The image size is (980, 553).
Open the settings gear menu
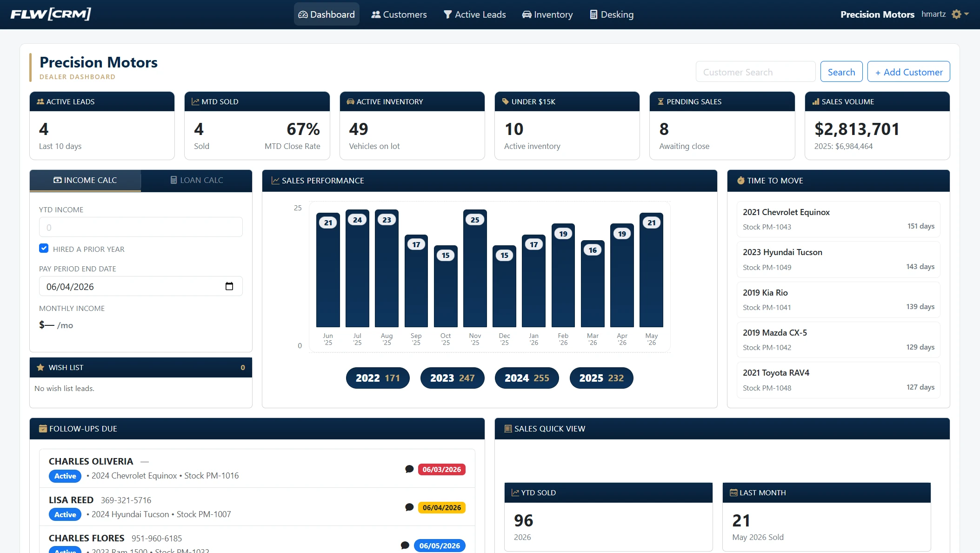960,14
